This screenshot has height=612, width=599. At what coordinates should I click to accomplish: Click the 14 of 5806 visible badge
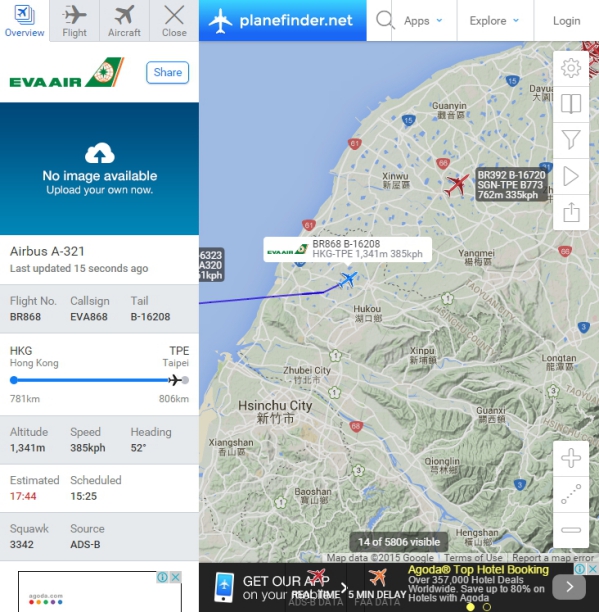399,542
